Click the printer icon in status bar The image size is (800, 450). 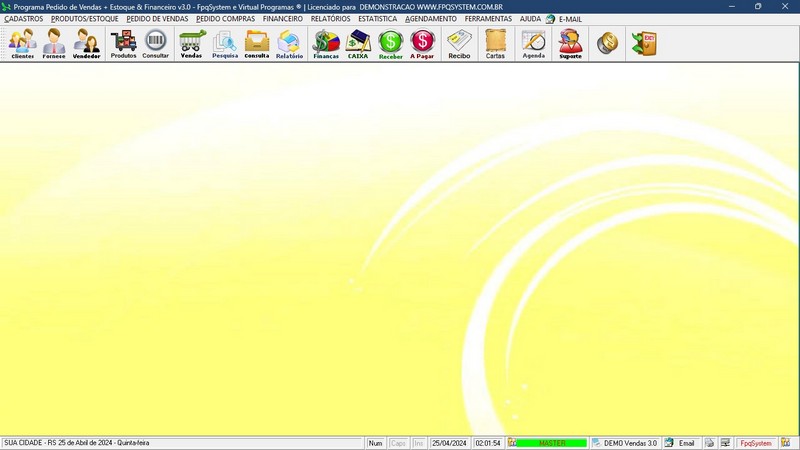tap(710, 443)
